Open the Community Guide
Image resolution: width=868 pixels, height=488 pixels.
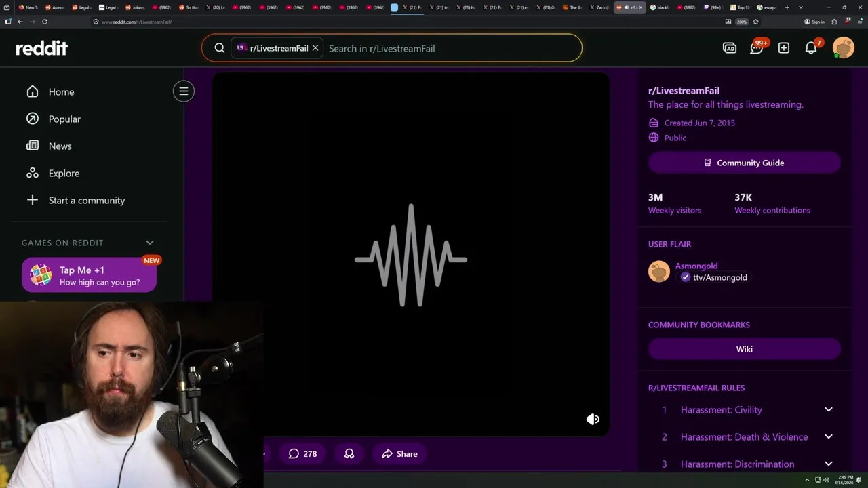(x=745, y=163)
